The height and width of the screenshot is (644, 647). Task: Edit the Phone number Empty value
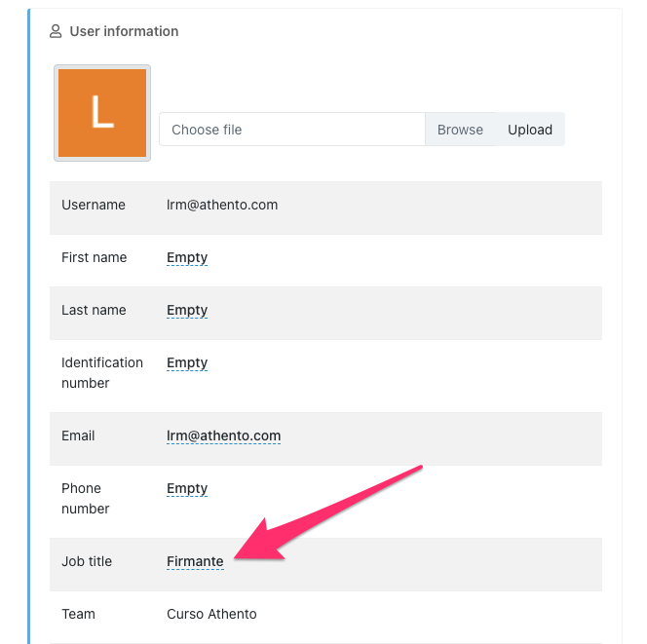pos(187,489)
